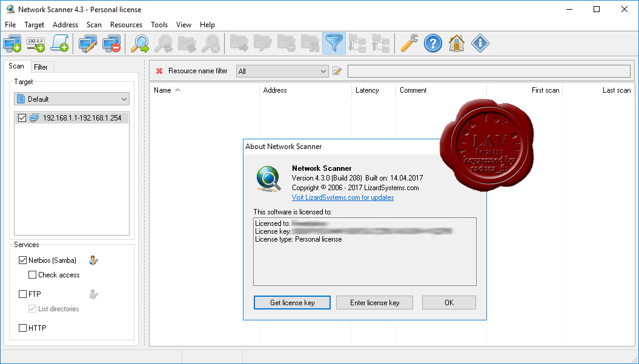This screenshot has width=639, height=364.
Task: Sort by Address column header
Action: click(306, 90)
